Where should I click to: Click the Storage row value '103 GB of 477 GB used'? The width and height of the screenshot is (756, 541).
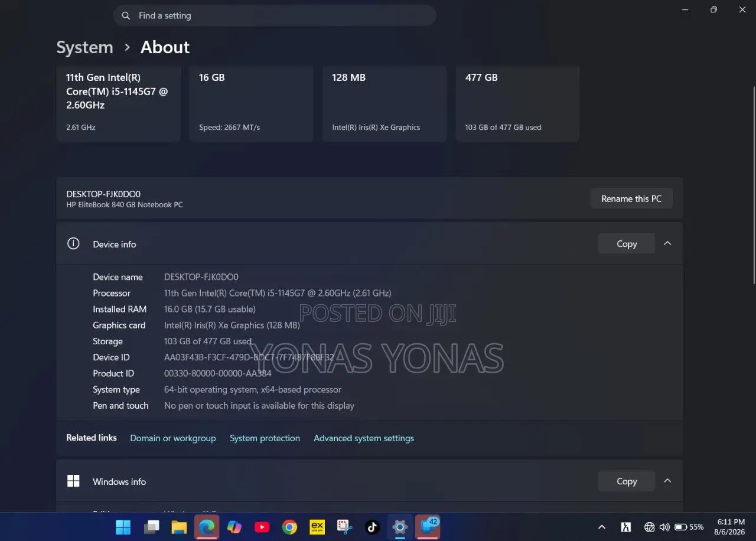pyautogui.click(x=208, y=341)
